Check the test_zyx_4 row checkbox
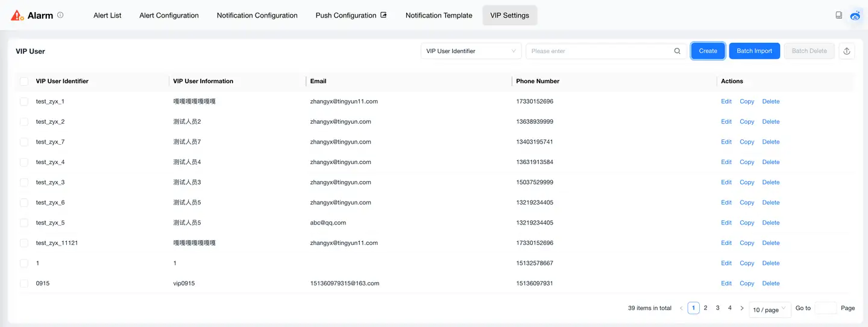Viewport: 868px width, 327px height. pyautogui.click(x=24, y=162)
